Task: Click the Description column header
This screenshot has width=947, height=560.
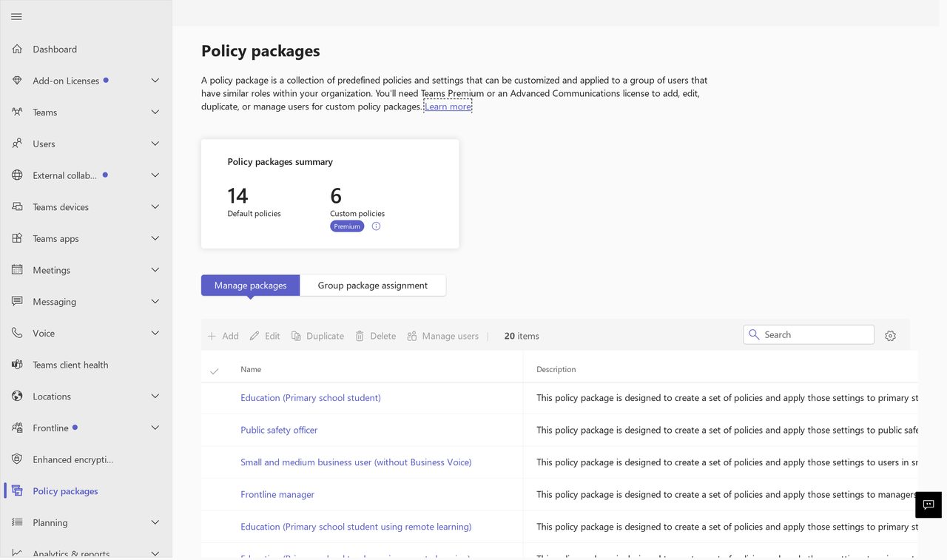Action: pos(556,369)
